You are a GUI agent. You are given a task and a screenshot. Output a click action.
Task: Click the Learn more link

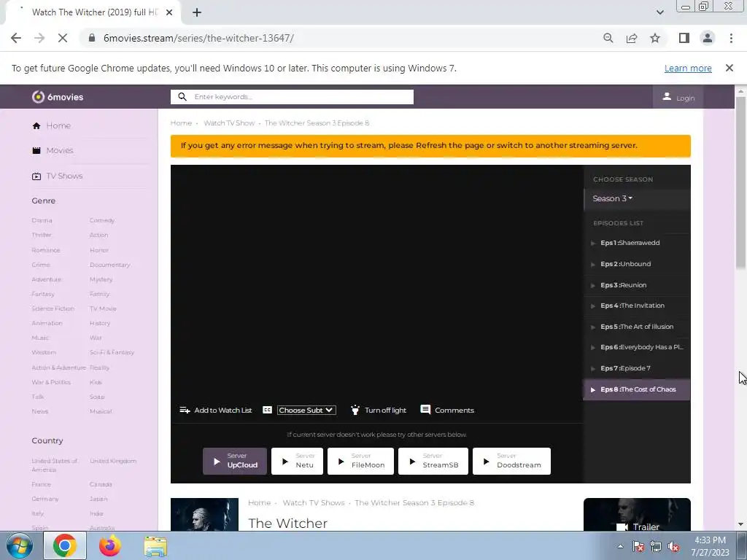tap(688, 68)
